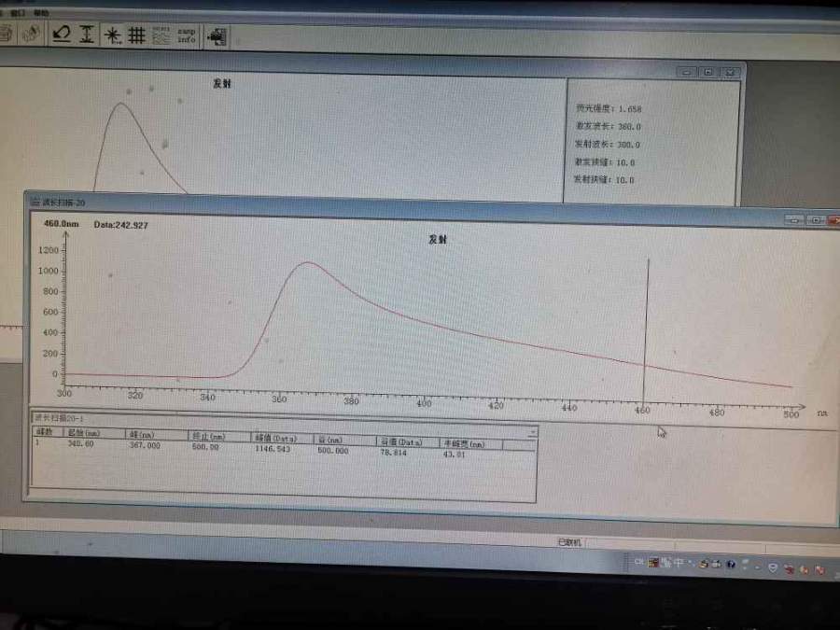Activate the star peak-marker toolbar icon
840x630 pixels.
click(113, 35)
